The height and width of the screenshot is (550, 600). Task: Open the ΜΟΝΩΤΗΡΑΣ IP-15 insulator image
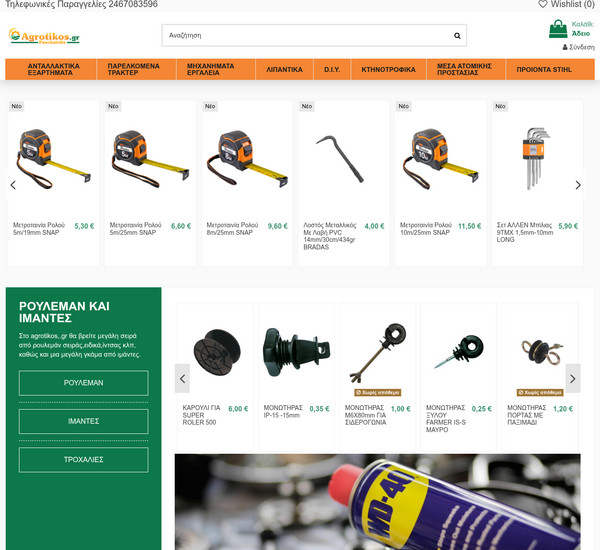pos(297,352)
